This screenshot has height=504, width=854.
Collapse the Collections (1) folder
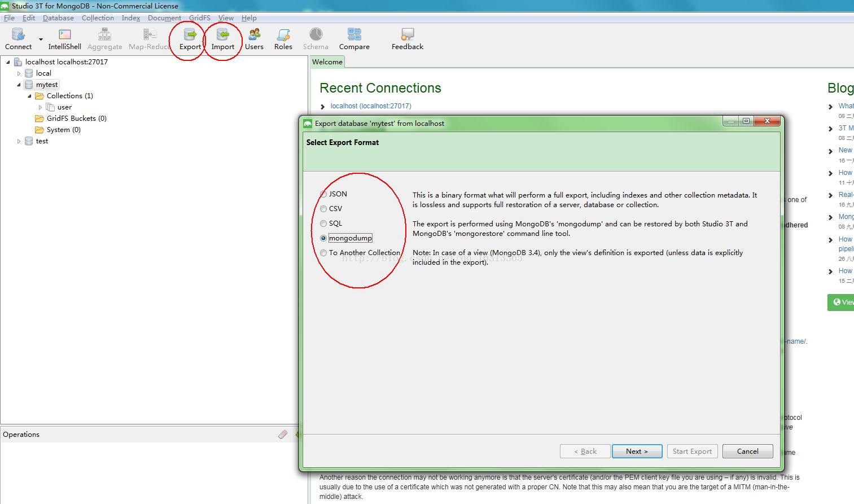click(x=29, y=96)
